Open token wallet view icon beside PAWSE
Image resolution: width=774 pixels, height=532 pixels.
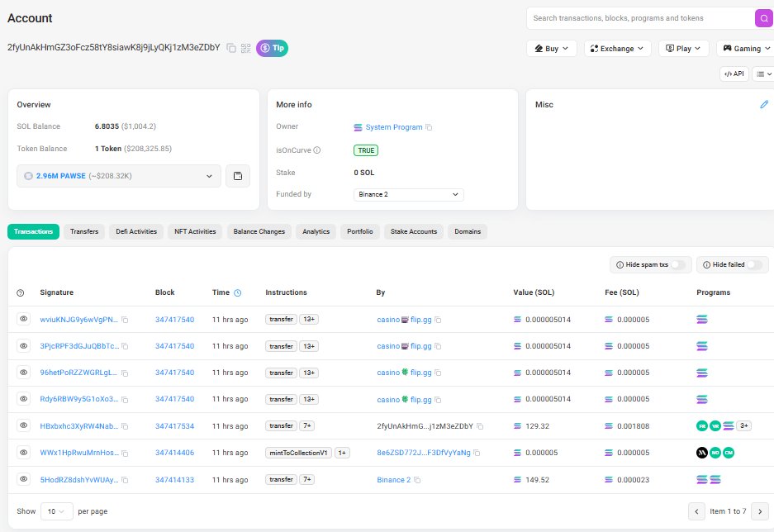point(238,176)
